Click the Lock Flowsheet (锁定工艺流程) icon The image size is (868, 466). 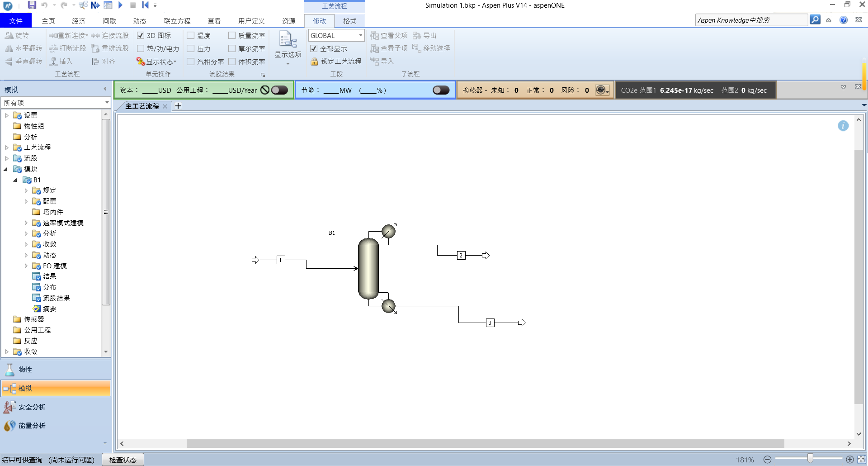click(x=314, y=62)
